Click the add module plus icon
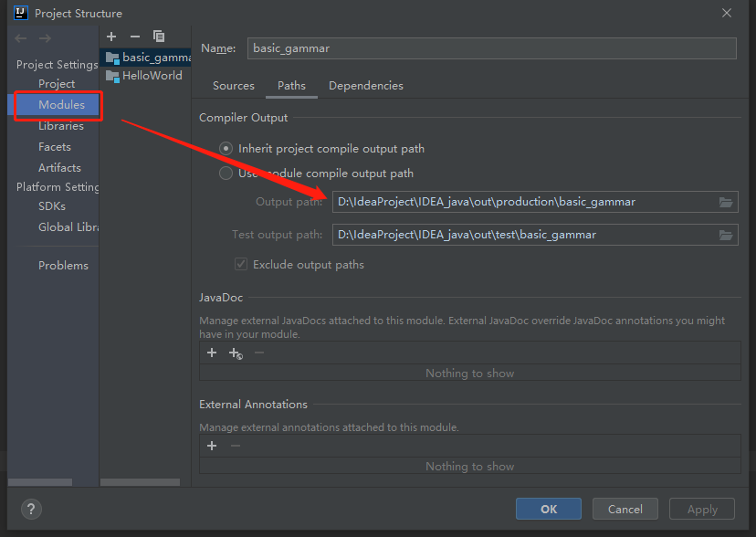Screen dimensions: 756x537 [111, 37]
